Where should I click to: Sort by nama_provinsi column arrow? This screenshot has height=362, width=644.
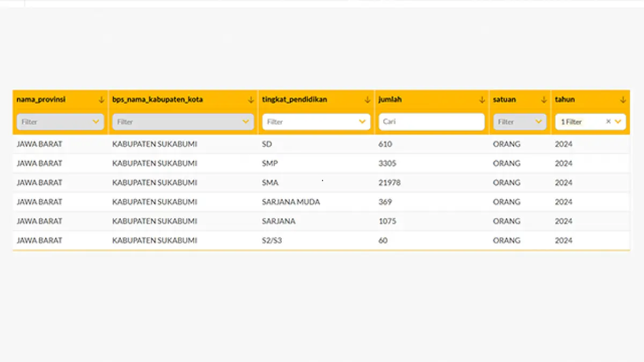101,100
